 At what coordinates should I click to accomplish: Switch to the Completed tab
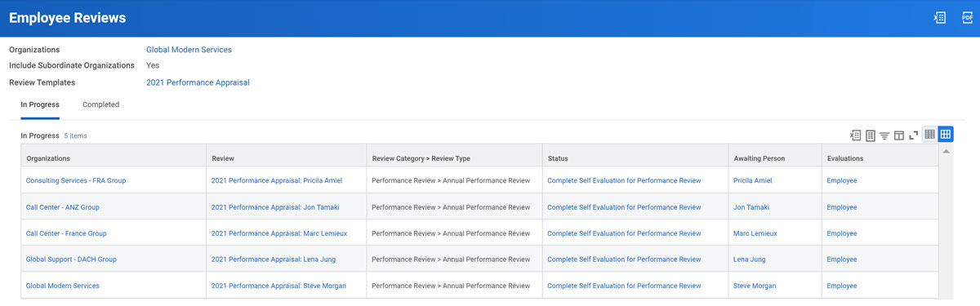click(100, 104)
